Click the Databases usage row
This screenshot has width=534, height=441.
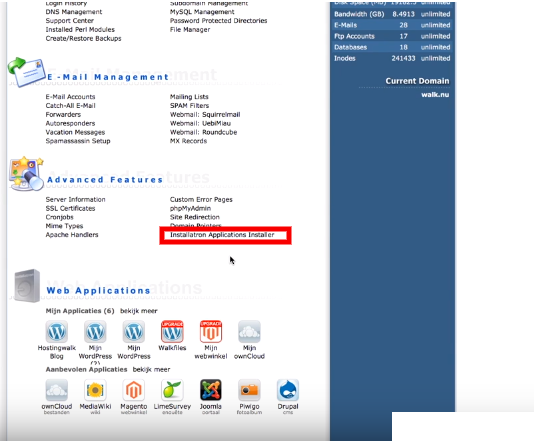(392, 47)
